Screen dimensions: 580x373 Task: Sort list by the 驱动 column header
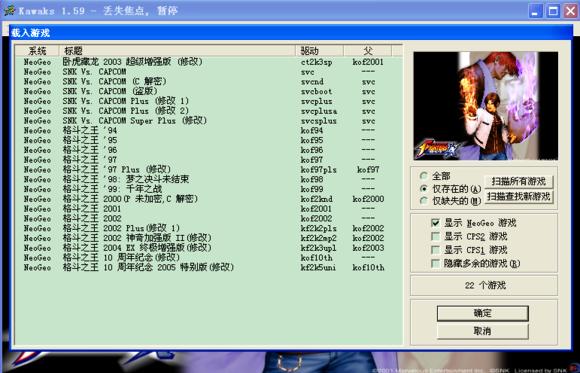[320, 50]
